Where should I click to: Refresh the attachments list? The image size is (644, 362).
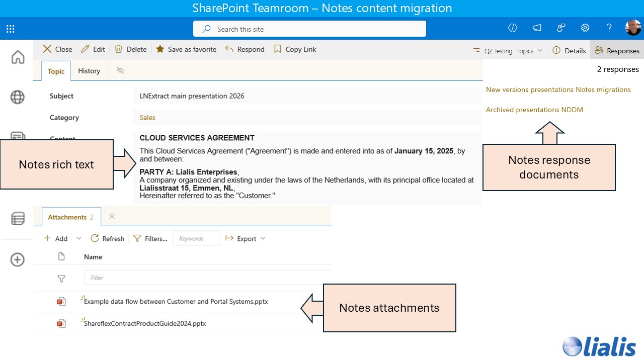pyautogui.click(x=107, y=238)
